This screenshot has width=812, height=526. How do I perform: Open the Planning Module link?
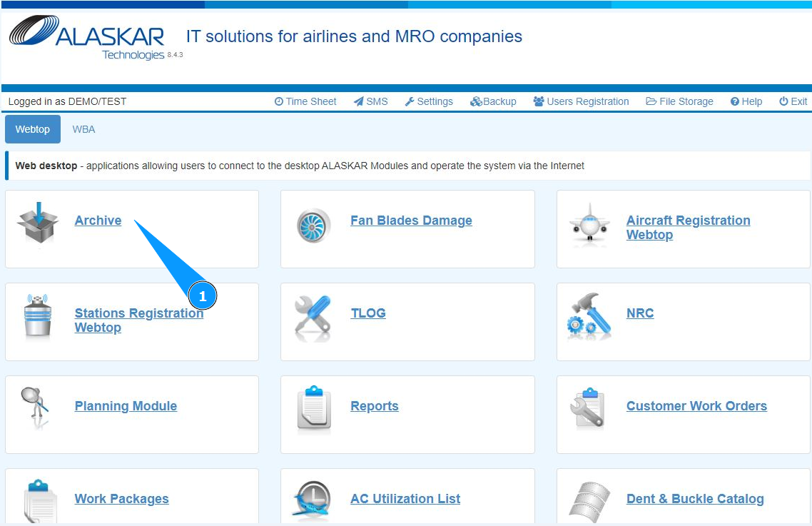(126, 406)
